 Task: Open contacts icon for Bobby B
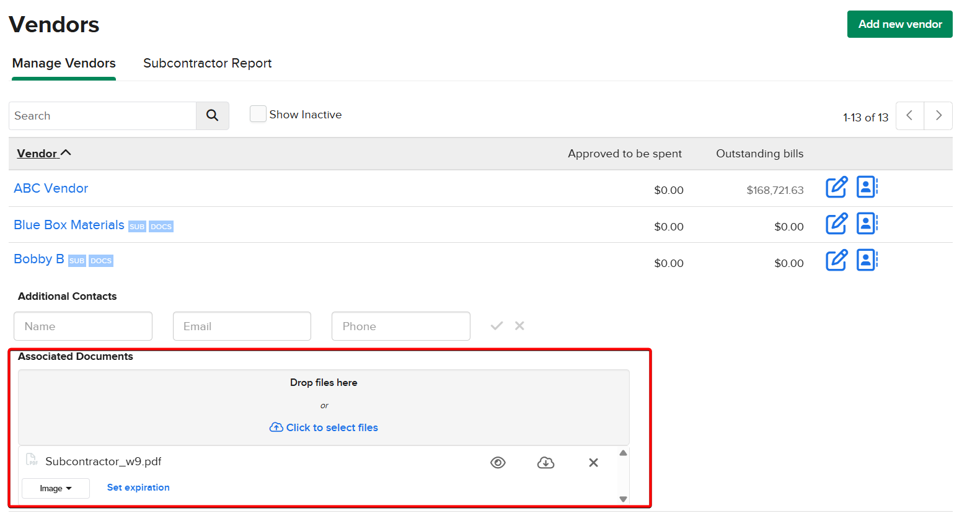[867, 260]
